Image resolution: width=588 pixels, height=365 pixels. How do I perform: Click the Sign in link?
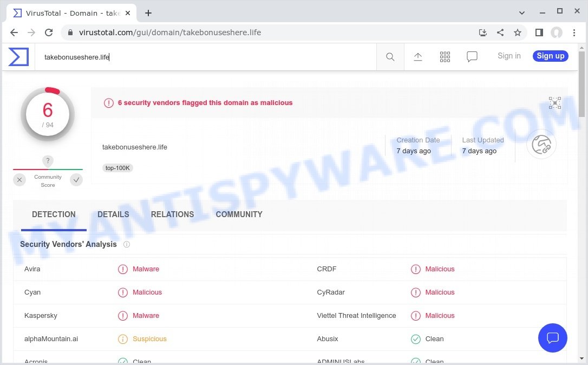click(x=509, y=56)
